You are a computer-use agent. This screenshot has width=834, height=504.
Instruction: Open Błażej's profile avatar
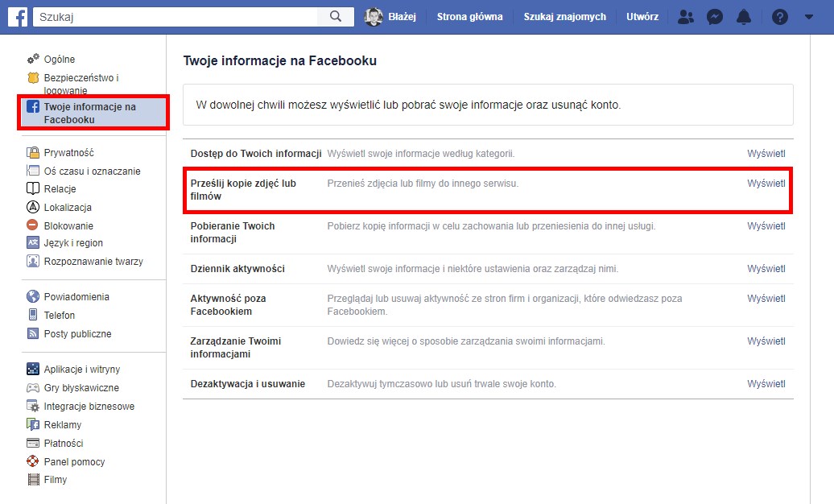374,17
